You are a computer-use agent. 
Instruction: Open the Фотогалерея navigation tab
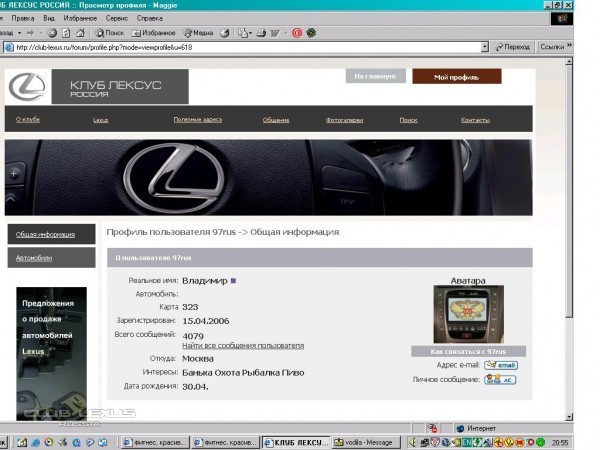(x=344, y=120)
